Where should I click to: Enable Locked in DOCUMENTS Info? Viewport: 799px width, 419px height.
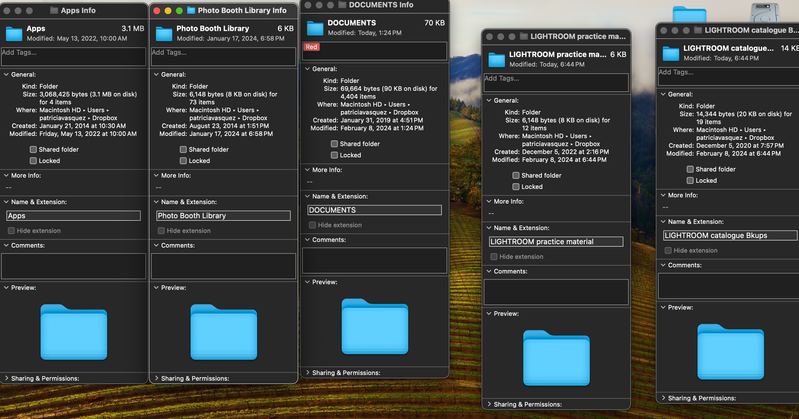334,155
